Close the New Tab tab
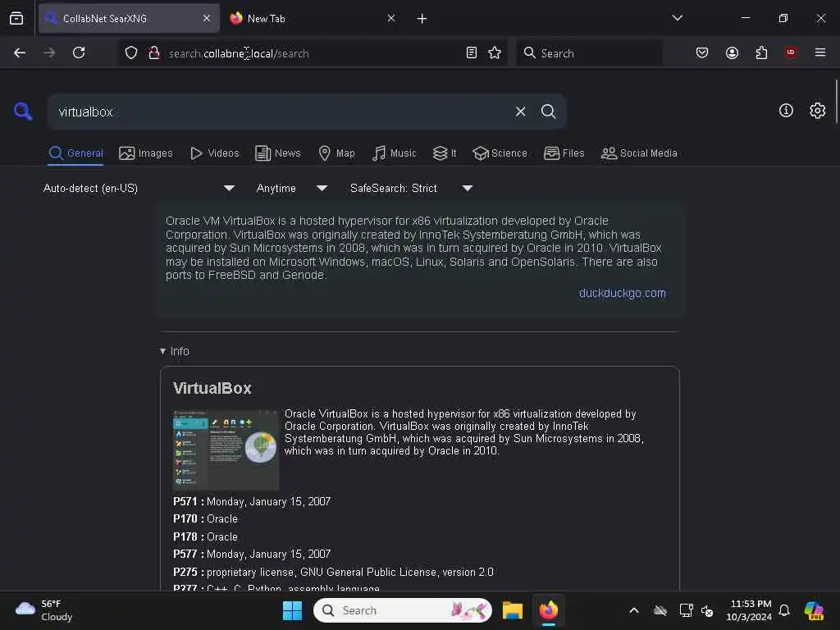 [391, 18]
